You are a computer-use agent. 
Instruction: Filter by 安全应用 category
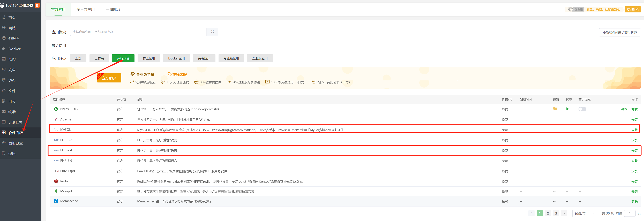pos(149,58)
